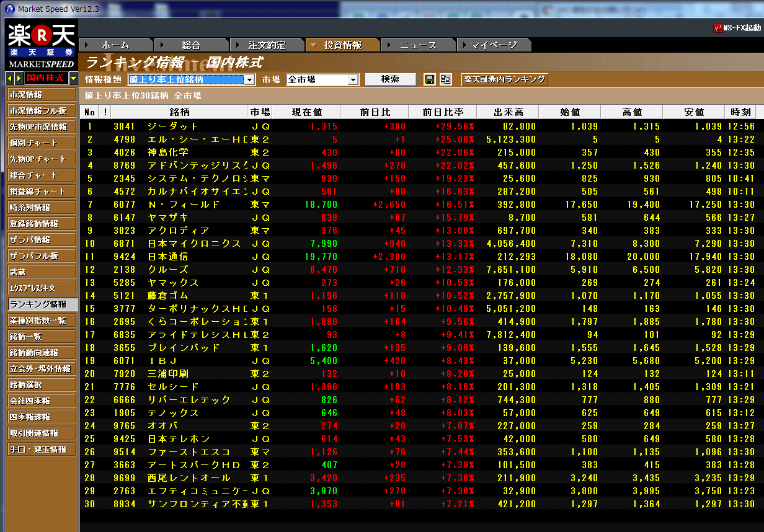Click the Rakuten 楽天証券 logo

tap(41, 45)
